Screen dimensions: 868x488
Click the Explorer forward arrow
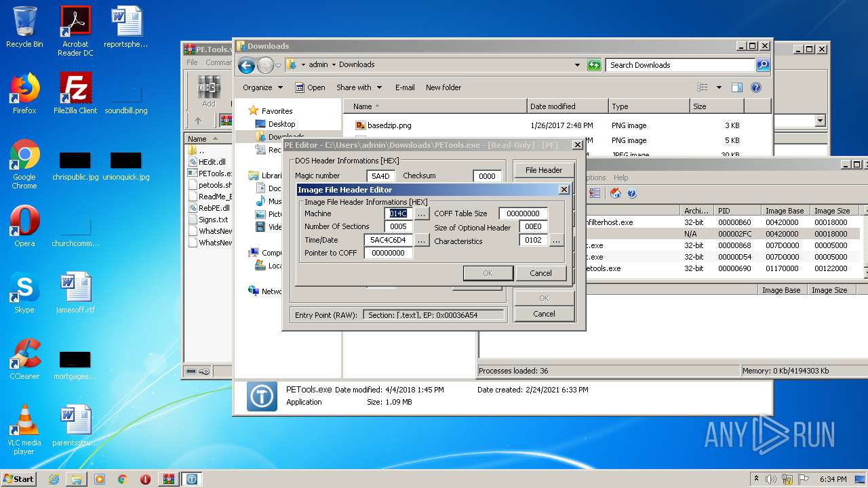click(x=265, y=65)
